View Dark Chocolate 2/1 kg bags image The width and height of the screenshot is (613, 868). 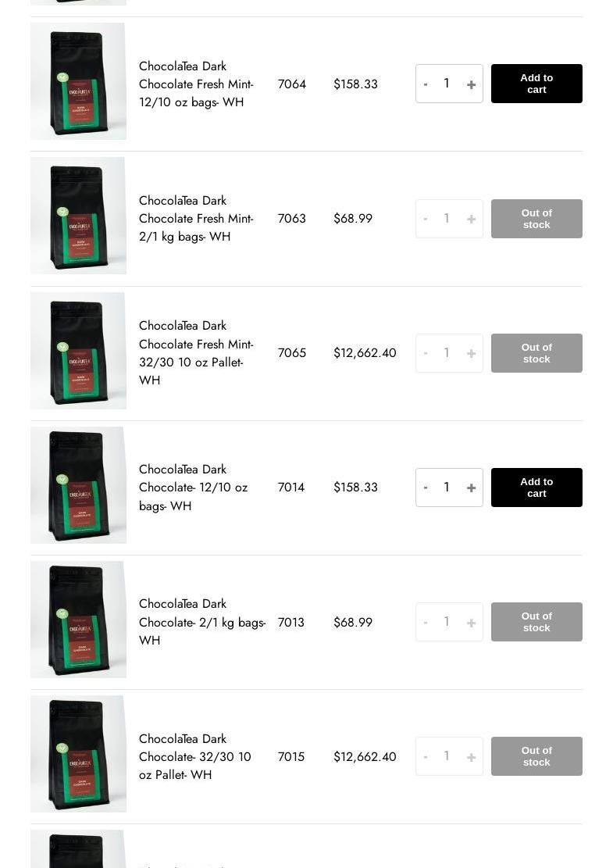point(78,620)
